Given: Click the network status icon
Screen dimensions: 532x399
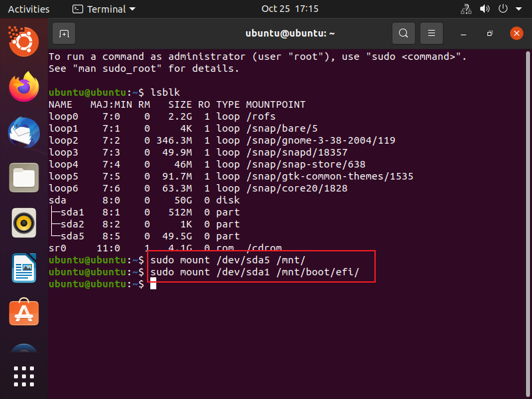Looking at the screenshot, I should coord(465,9).
